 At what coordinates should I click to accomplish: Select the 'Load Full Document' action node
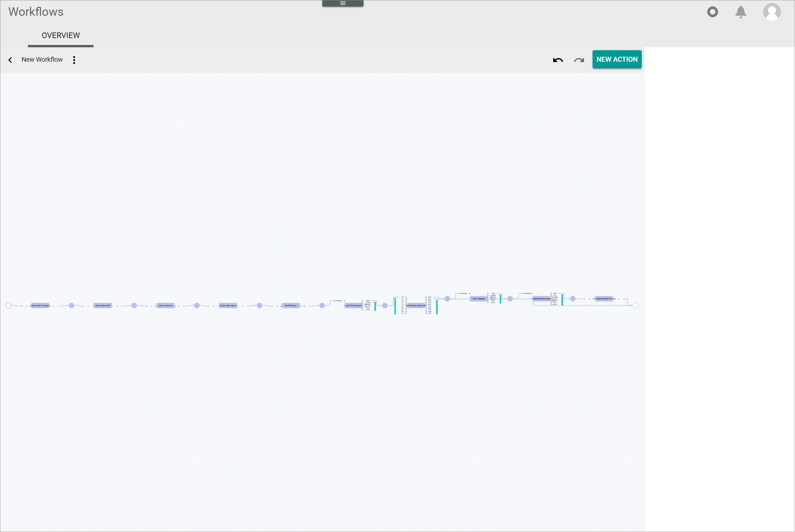click(x=353, y=306)
